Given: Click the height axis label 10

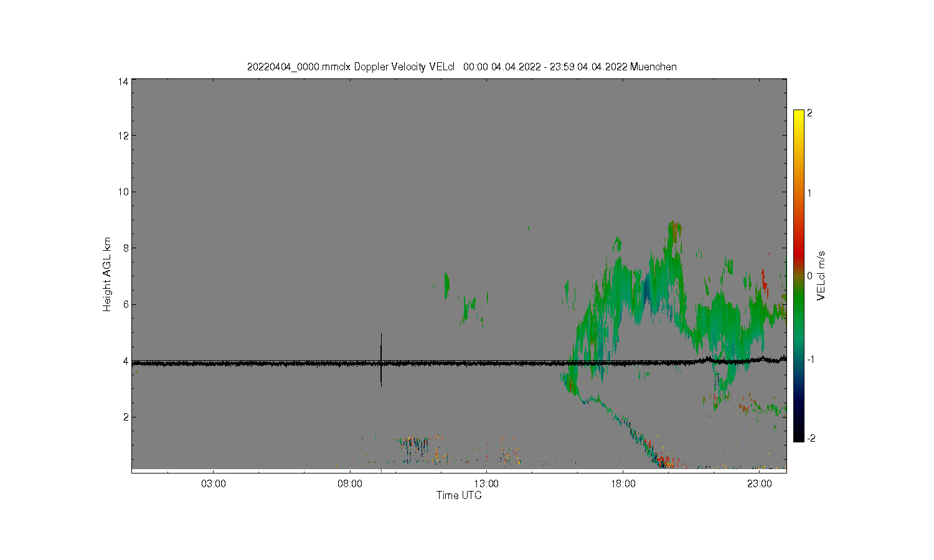Looking at the screenshot, I should click(123, 192).
